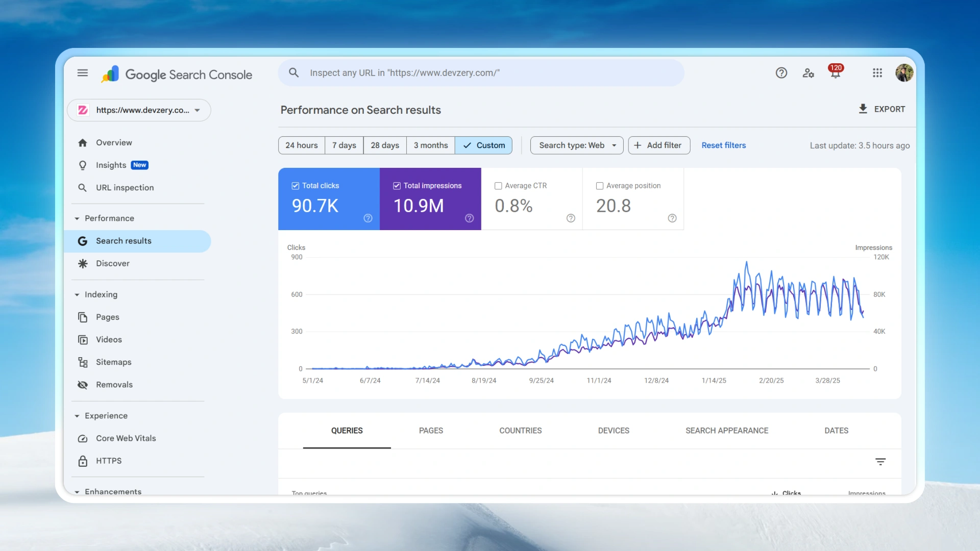Click the Discover asterisk icon
Image resolution: width=980 pixels, height=551 pixels.
[x=83, y=263]
